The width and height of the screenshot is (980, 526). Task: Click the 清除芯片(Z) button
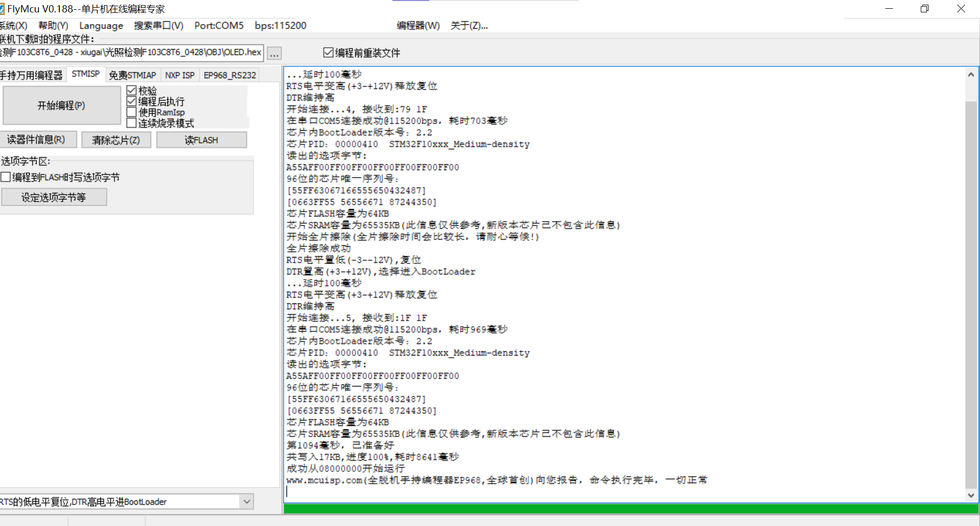click(x=116, y=140)
